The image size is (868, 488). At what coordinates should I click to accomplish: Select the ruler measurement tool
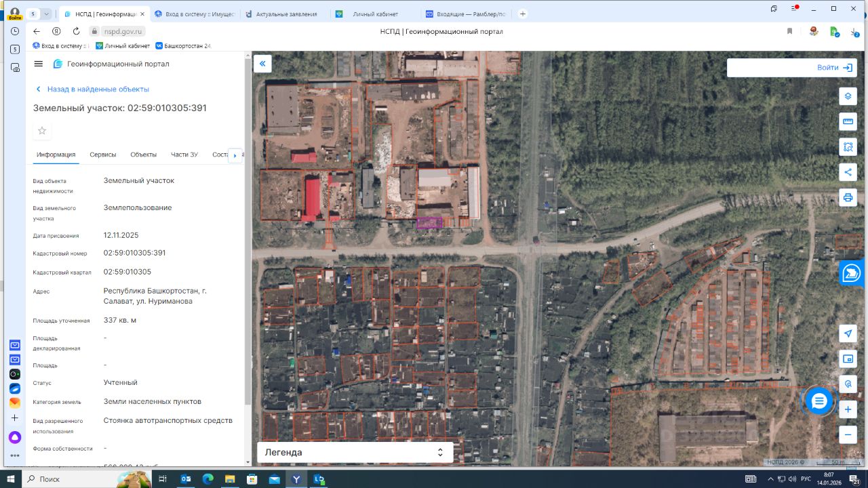(x=848, y=122)
